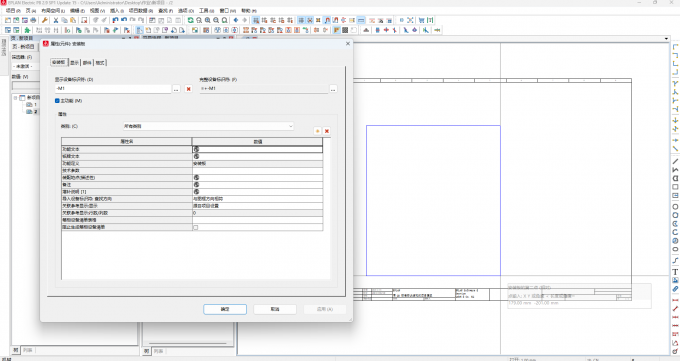
Task: Select the straight Line tool on the right toolbar
Action: click(x=675, y=161)
